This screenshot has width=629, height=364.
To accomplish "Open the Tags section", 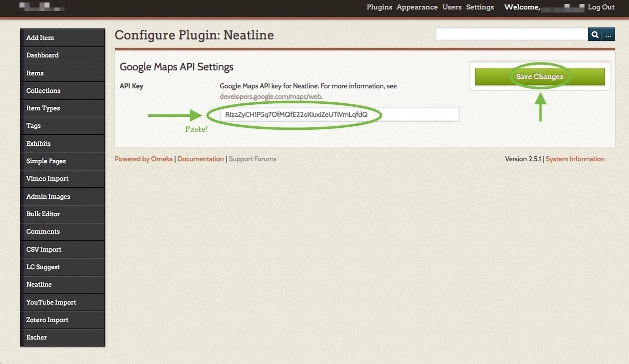I will (x=62, y=126).
